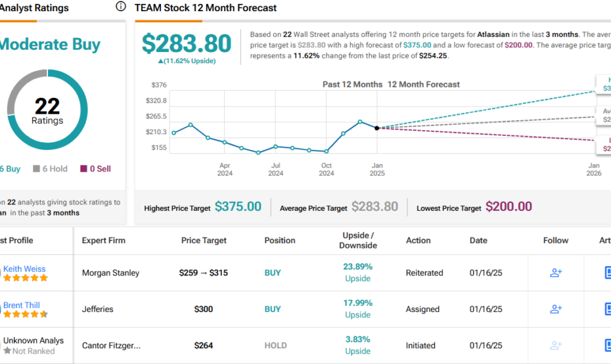Click Lowest Price Target $200.00 value
This screenshot has height=364, width=611.
(x=509, y=206)
